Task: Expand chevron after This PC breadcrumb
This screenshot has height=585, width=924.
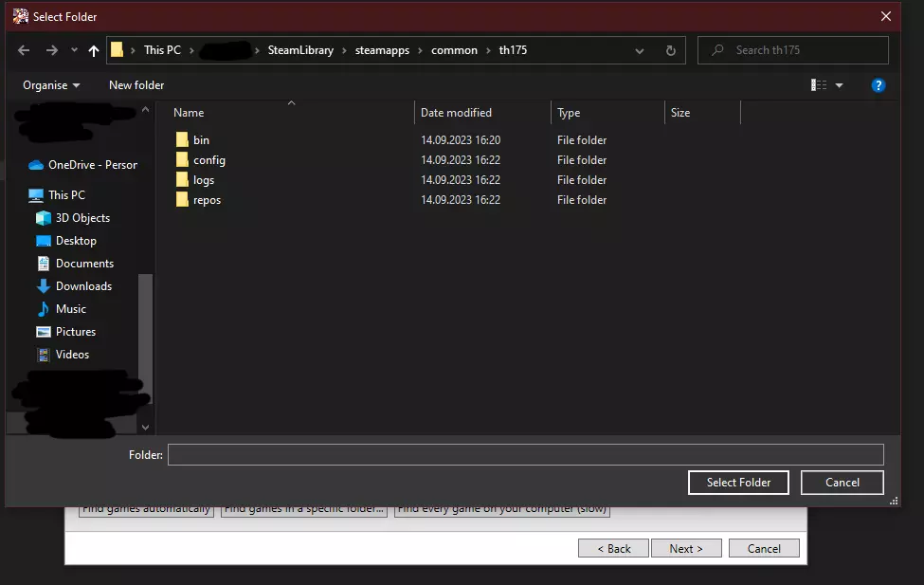Action: pyautogui.click(x=191, y=50)
